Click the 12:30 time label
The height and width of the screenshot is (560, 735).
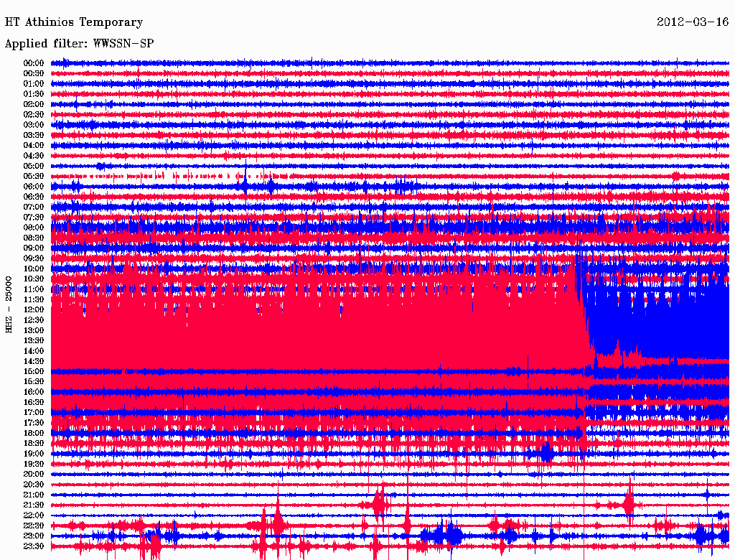(x=34, y=320)
